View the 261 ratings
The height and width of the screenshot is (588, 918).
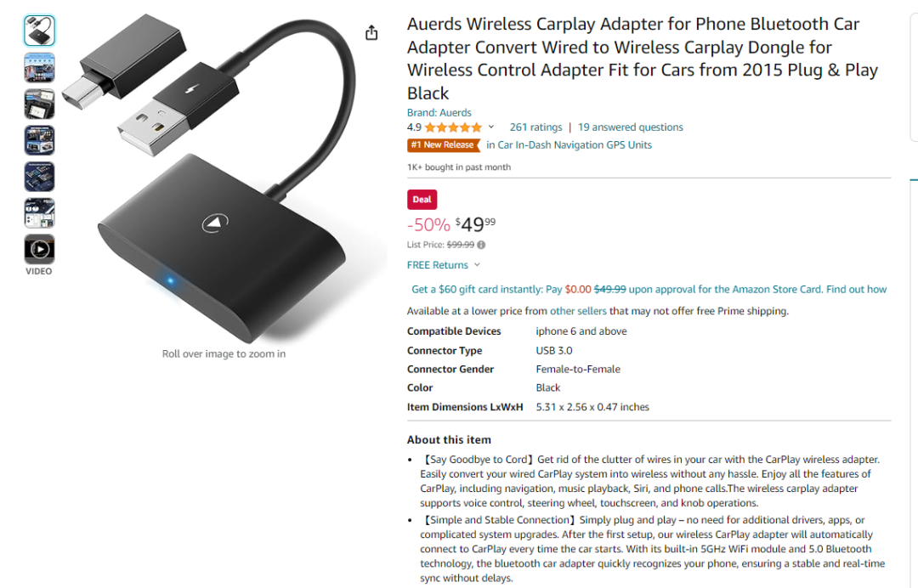pos(535,127)
